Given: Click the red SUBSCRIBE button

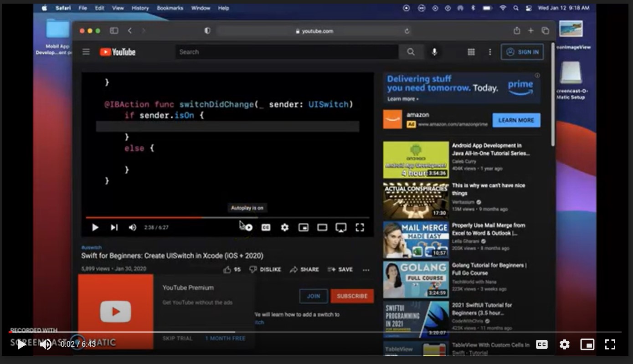Looking at the screenshot, I should (x=352, y=296).
